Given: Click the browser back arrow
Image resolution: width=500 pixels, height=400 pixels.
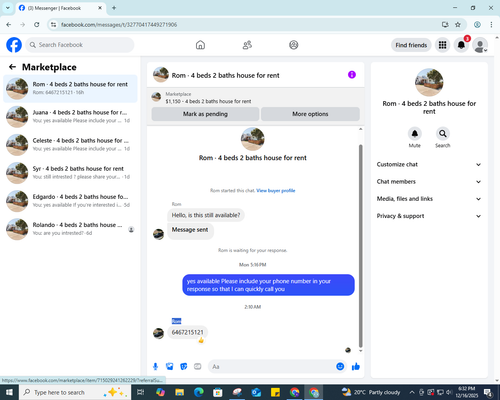Looking at the screenshot, I should [9, 25].
